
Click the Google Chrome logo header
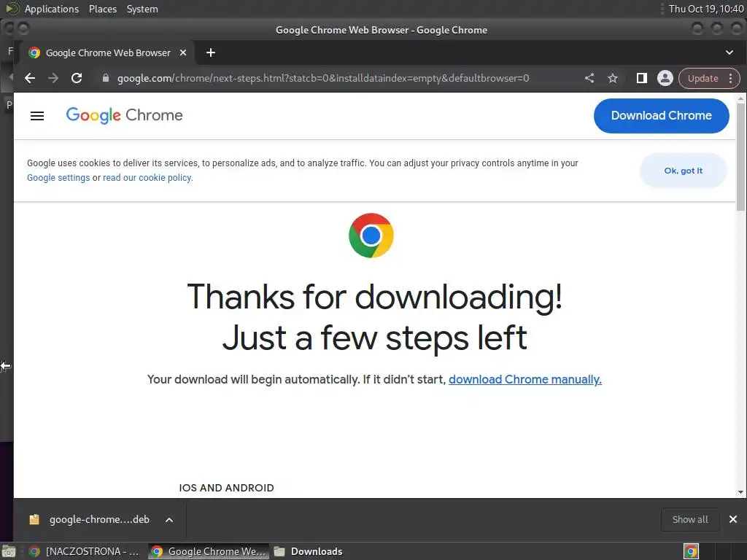(124, 115)
